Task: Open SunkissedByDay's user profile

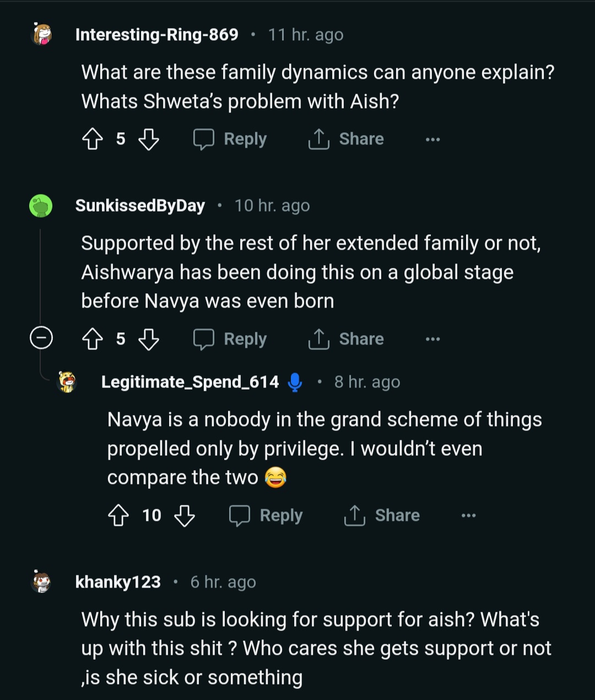Action: [x=140, y=206]
